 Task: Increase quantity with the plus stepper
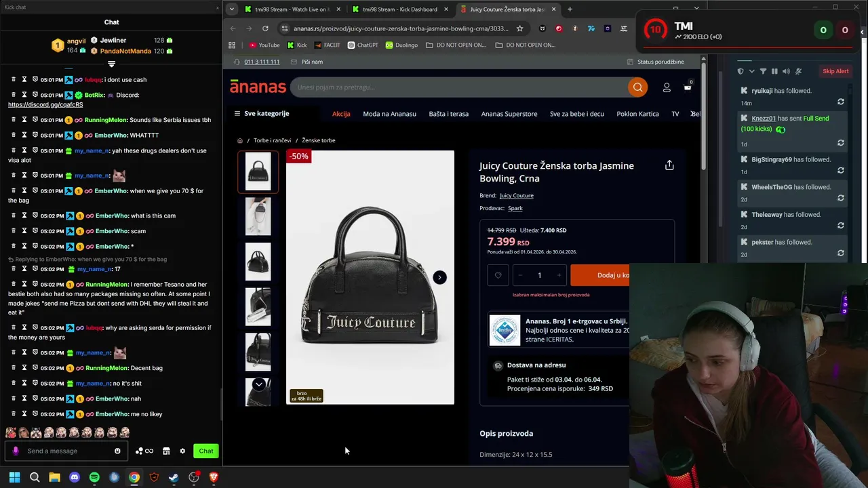(559, 275)
